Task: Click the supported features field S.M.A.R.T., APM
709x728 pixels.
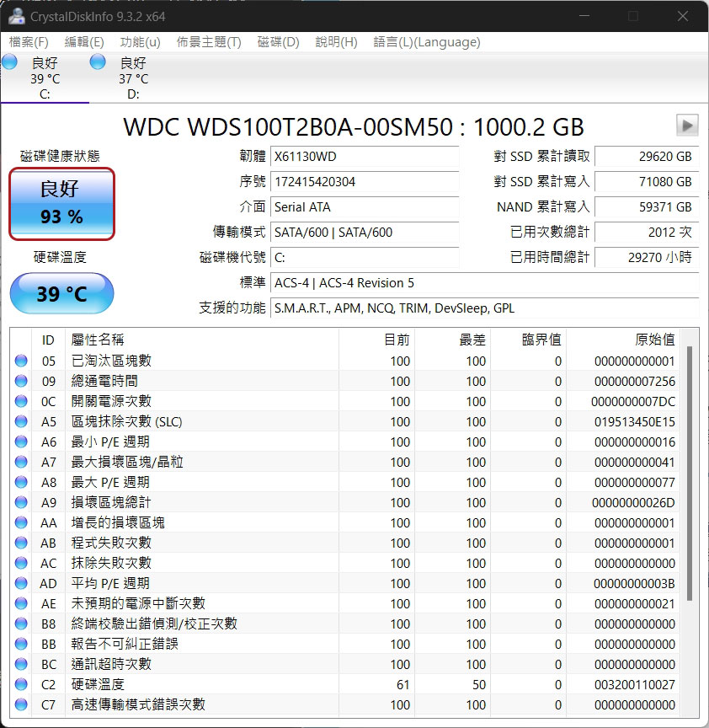Action: click(x=484, y=308)
